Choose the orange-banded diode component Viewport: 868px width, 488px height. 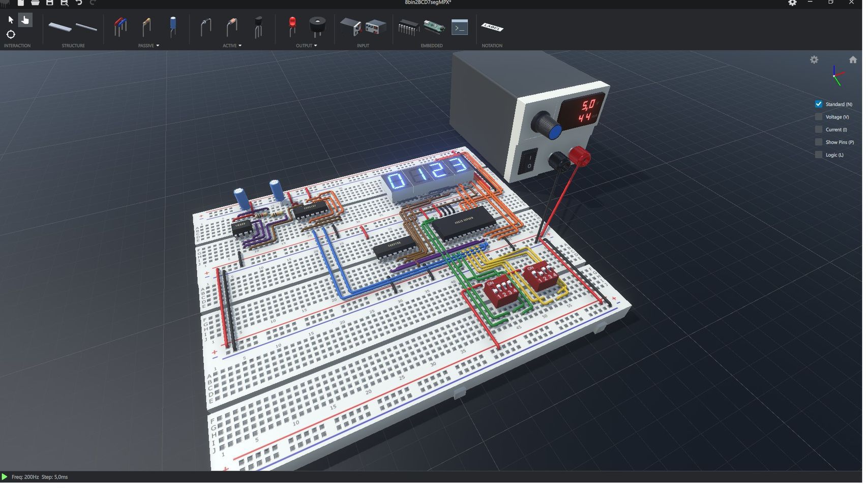(x=232, y=27)
